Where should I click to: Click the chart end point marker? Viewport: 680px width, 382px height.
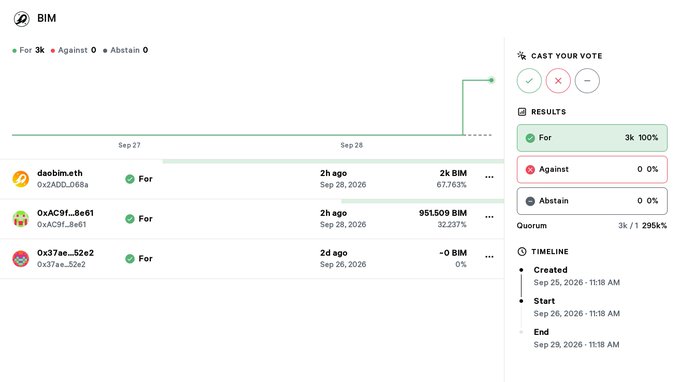491,80
